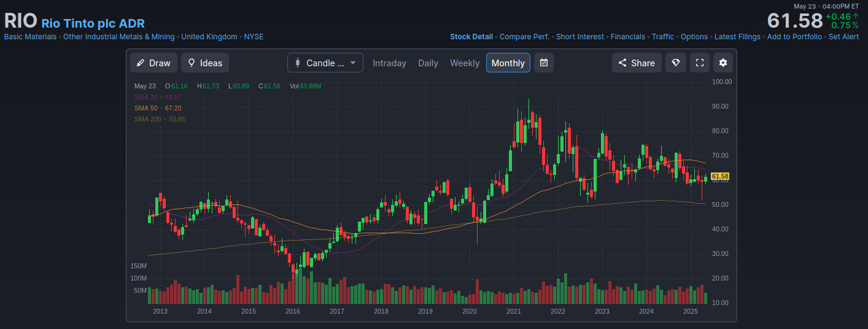Click the calendar date range icon
Screen dimensions: 868x329
click(x=543, y=63)
